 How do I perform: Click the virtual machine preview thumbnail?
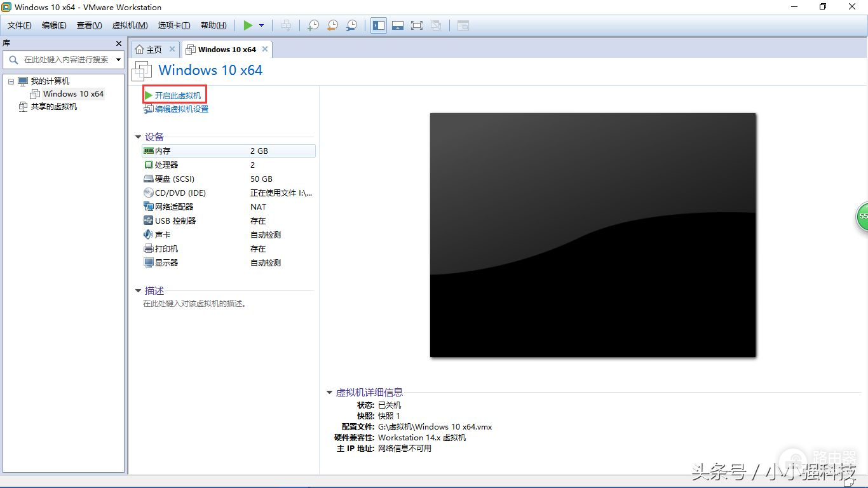[593, 235]
